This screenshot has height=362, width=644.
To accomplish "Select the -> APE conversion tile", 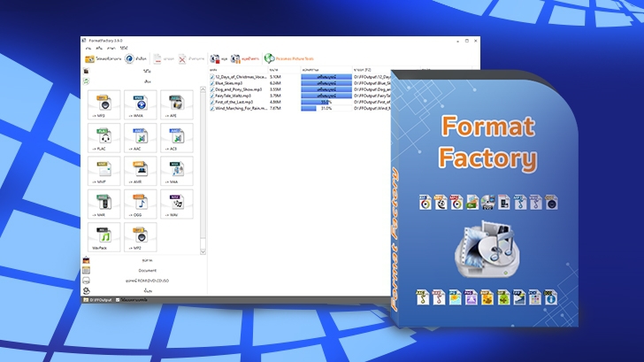I will (x=177, y=104).
